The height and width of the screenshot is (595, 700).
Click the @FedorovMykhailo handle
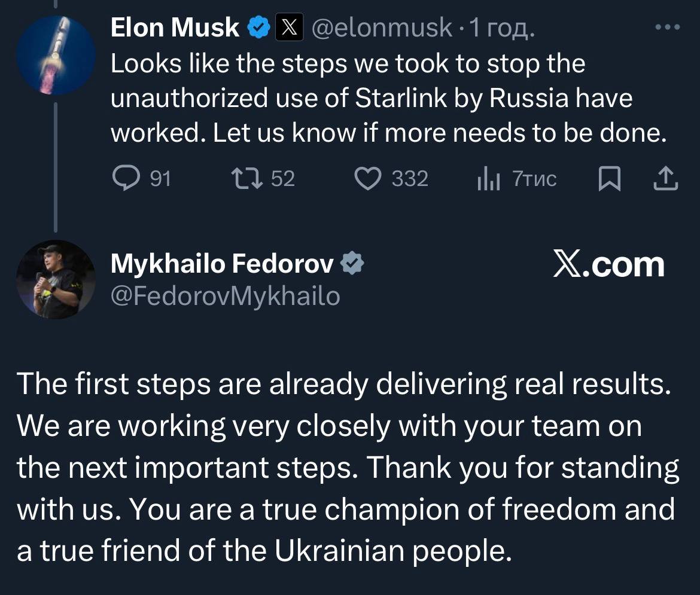coord(225,295)
